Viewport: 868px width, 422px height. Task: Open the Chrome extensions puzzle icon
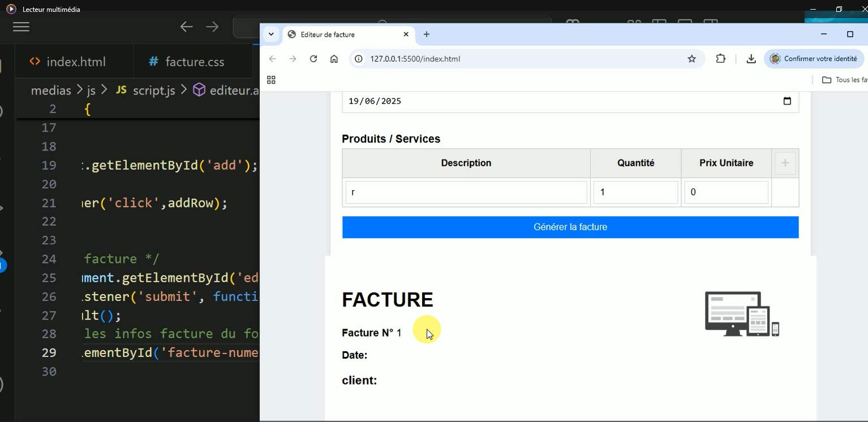tap(720, 59)
